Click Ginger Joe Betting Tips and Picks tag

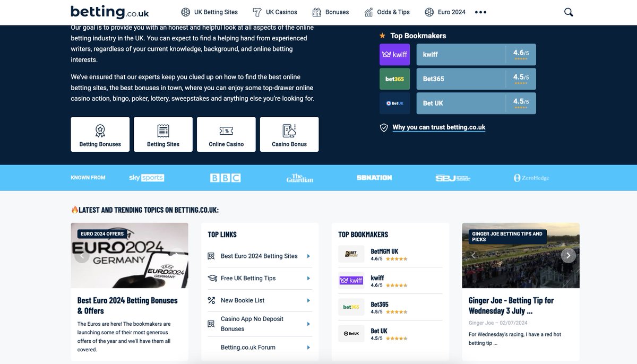(x=507, y=237)
